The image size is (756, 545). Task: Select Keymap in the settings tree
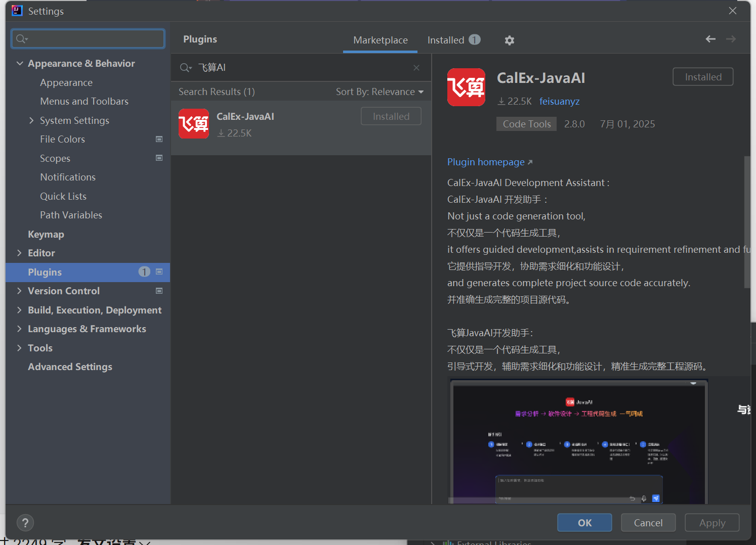click(x=46, y=234)
